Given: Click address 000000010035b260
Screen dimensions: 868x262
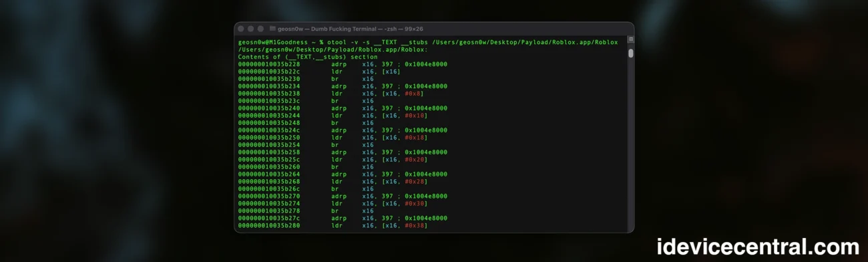Looking at the screenshot, I should [269, 167].
